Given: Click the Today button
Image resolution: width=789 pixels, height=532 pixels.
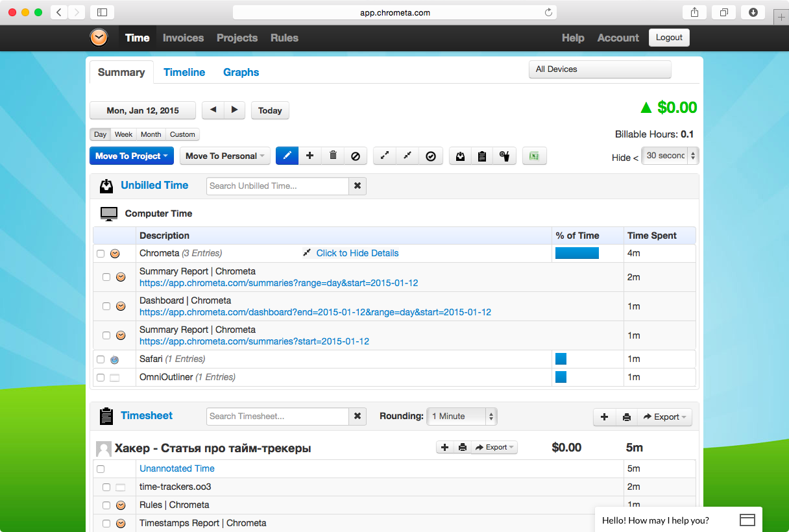Looking at the screenshot, I should 270,110.
